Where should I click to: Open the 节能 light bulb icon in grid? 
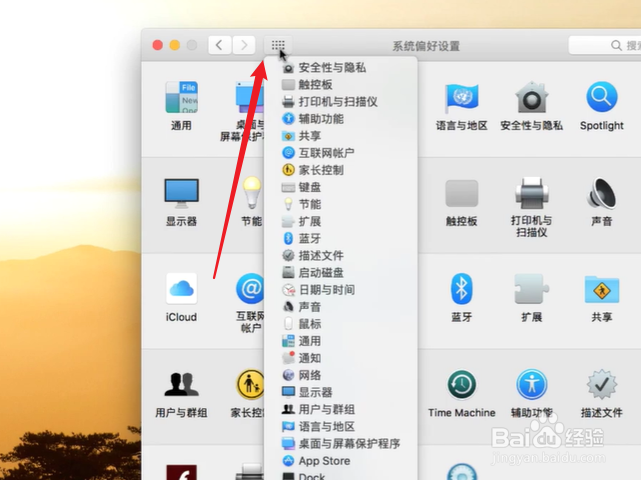tap(252, 193)
